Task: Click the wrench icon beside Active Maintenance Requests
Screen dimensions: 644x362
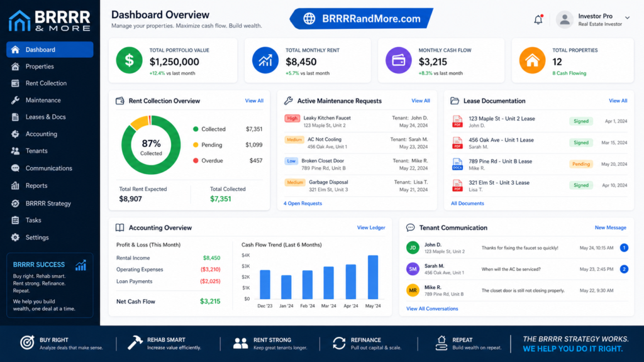Action: [288, 101]
